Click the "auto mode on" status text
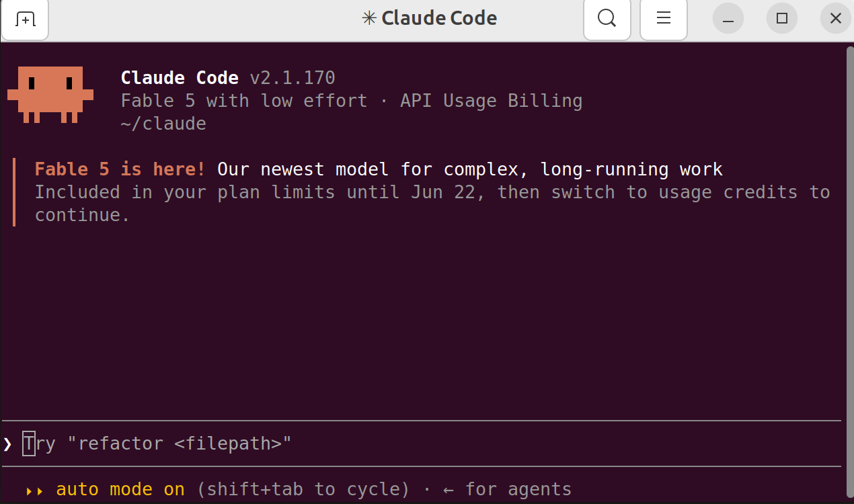Image resolution: width=854 pixels, height=504 pixels. 120,489
